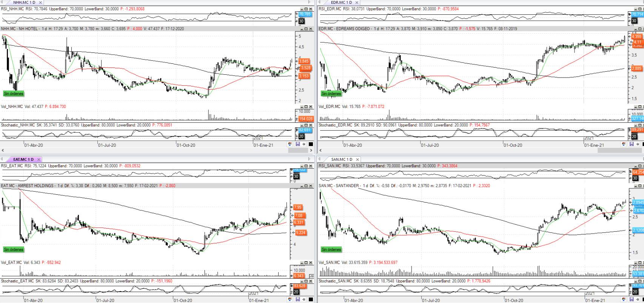The height and width of the screenshot is (303, 644).
Task: Click right tab-scroll arrow above the NHH.MC chart
Action: 310,2
